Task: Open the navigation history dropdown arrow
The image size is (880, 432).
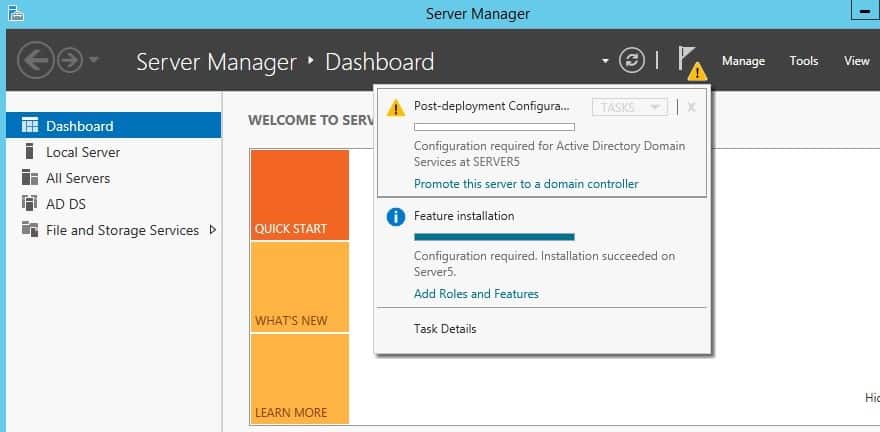Action: [94, 59]
